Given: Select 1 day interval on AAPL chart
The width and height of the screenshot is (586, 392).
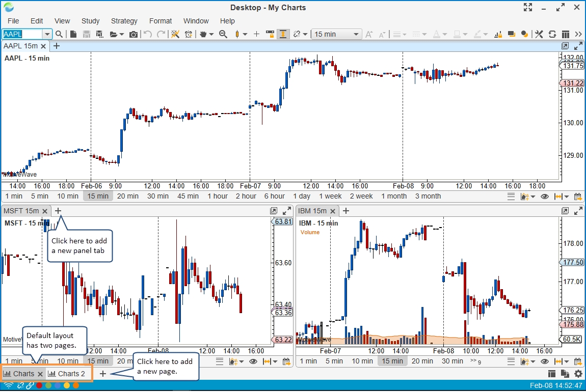Looking at the screenshot, I should pyautogui.click(x=302, y=196).
